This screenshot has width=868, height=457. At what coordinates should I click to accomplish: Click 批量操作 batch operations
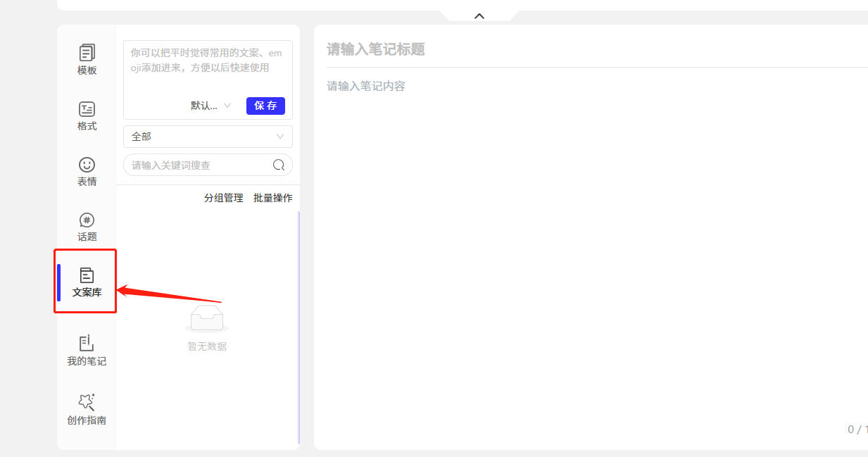[x=272, y=198]
